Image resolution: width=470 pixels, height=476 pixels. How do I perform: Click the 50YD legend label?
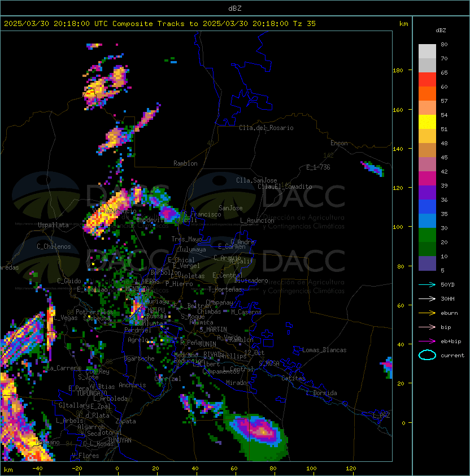pyautogui.click(x=447, y=284)
